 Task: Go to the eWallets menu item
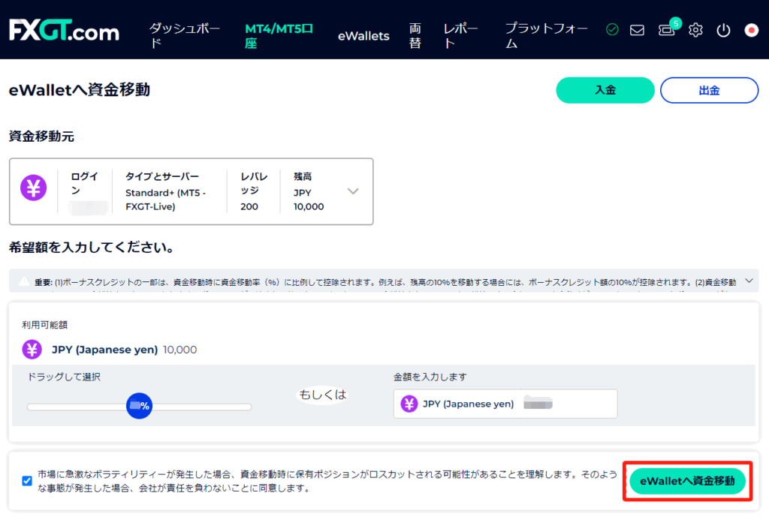tap(363, 35)
